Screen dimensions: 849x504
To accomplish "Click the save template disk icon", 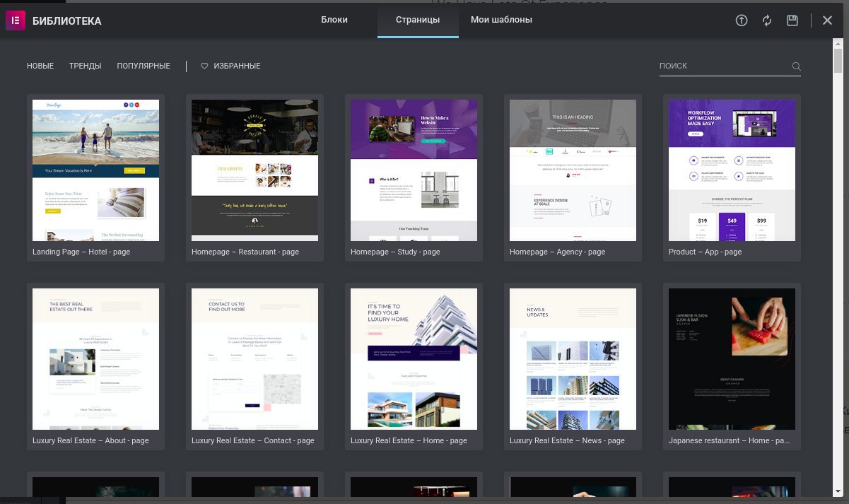I will 792,20.
